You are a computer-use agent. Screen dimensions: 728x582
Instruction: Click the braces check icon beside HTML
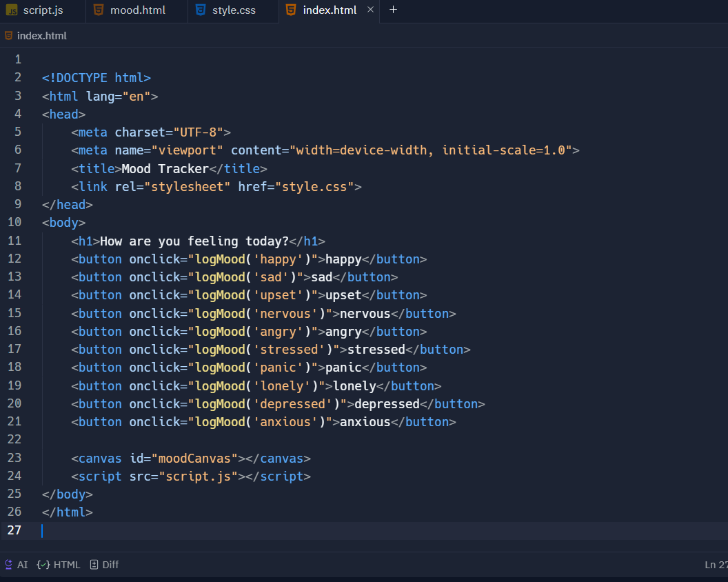point(43,564)
